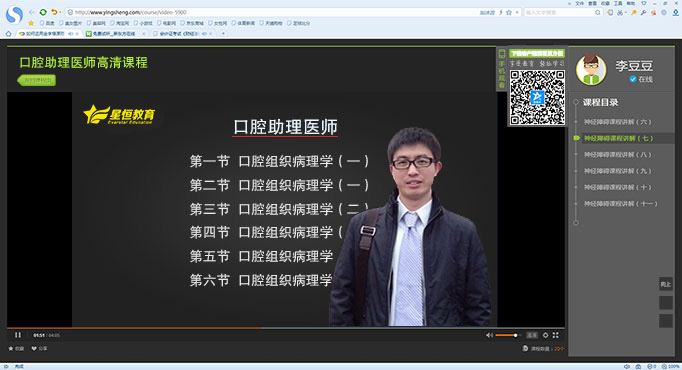682x370 pixels.
Task: Click the browser back arrow
Action: (x=31, y=12)
